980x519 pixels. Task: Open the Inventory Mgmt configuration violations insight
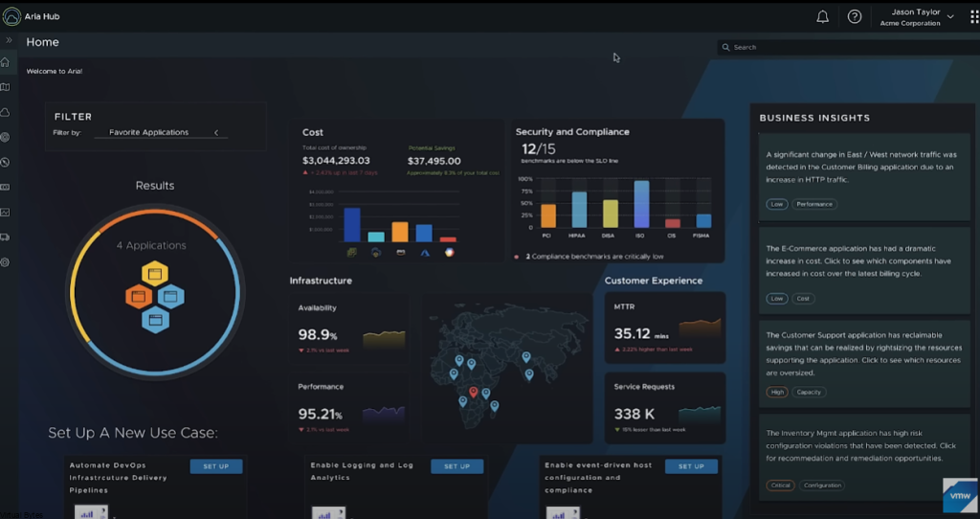(x=864, y=457)
